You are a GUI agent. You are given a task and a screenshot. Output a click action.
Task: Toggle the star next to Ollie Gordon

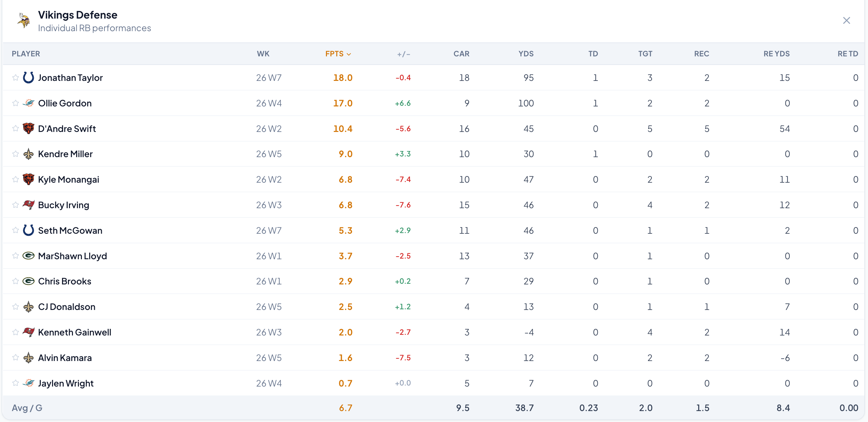(15, 103)
